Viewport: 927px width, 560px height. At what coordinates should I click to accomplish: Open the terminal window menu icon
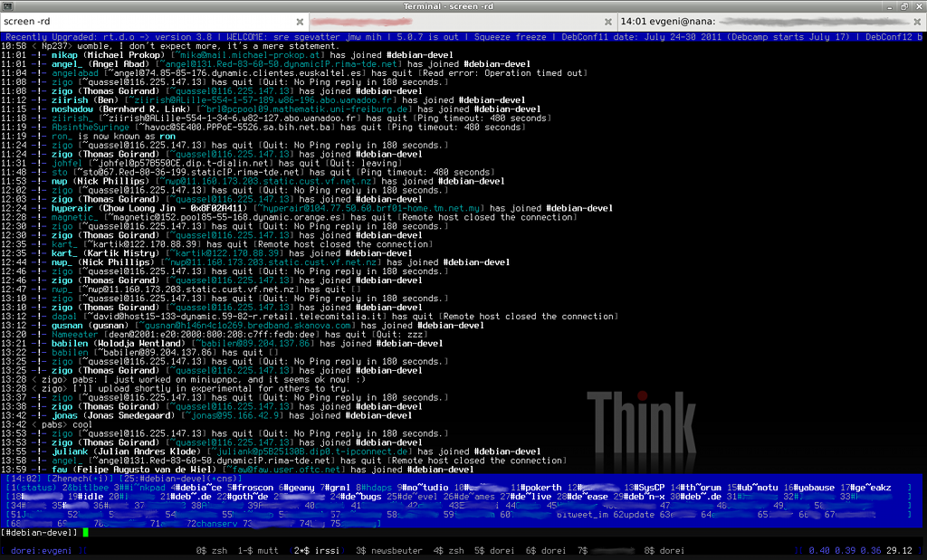(7, 6)
